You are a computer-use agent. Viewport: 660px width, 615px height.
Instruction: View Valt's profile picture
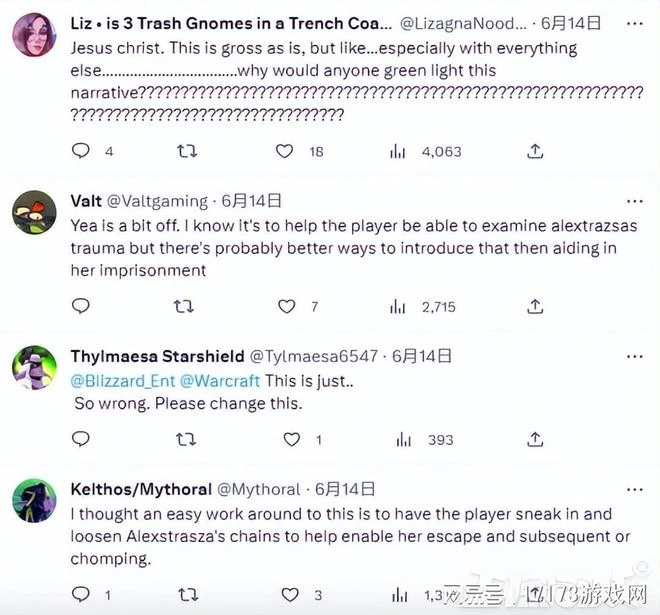tap(34, 211)
